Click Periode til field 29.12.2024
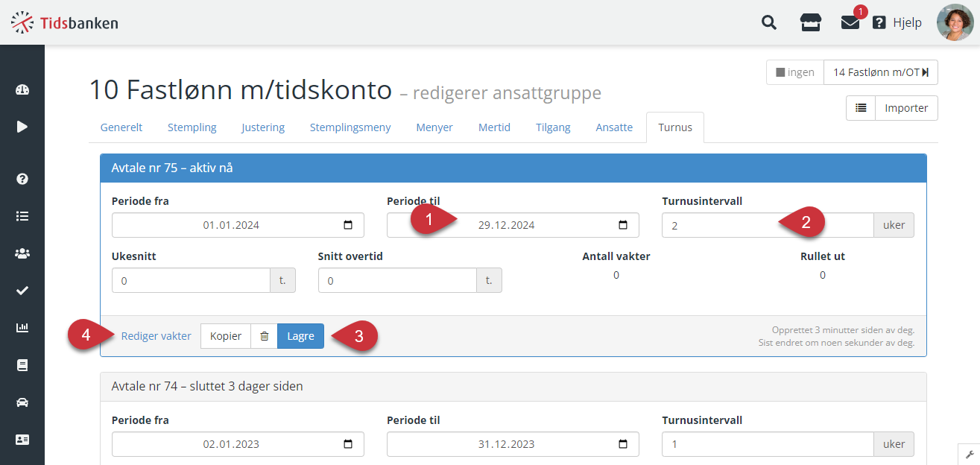 click(513, 225)
